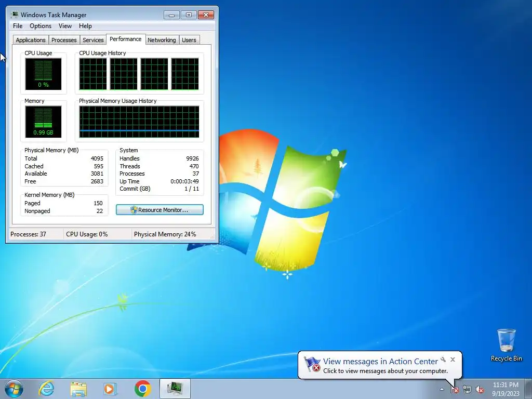This screenshot has width=532, height=399.
Task: Click the Show desktop button on the taskbar
Action: tap(528, 389)
